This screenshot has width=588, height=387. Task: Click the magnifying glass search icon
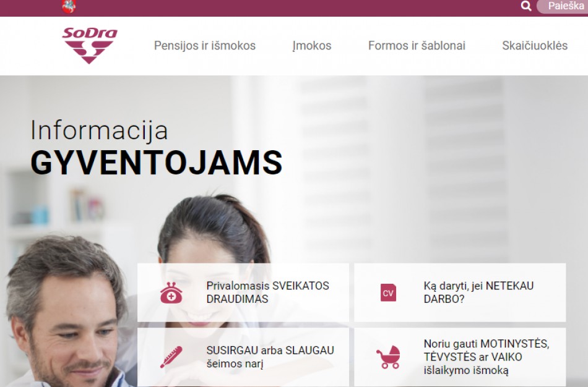(x=526, y=6)
